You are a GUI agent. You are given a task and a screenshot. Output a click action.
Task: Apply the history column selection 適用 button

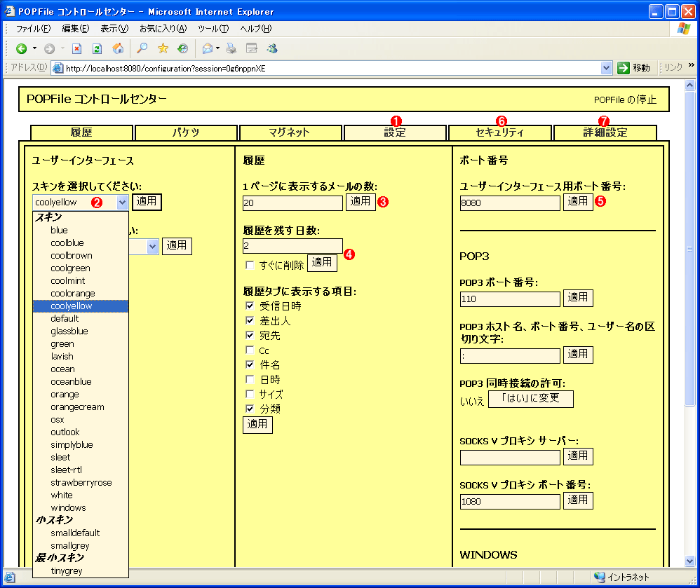pos(257,424)
